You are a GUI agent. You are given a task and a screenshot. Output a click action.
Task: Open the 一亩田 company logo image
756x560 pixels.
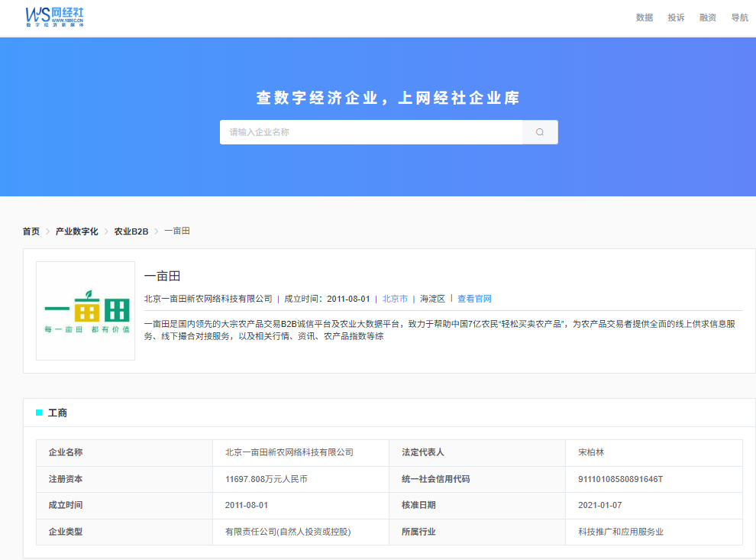click(x=86, y=311)
